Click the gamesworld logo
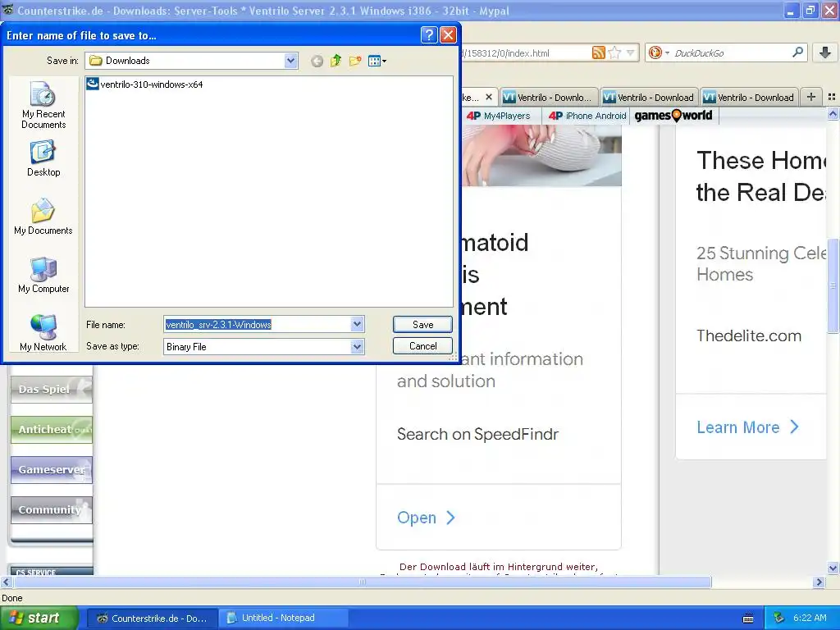Image resolution: width=840 pixels, height=630 pixels. [x=673, y=115]
